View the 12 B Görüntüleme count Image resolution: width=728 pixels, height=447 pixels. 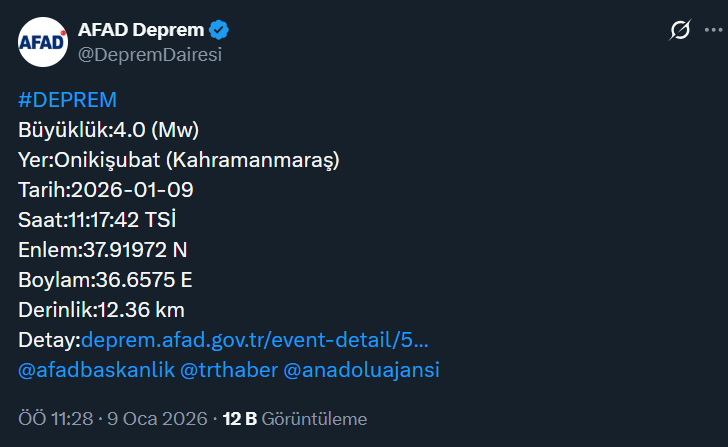pos(294,419)
